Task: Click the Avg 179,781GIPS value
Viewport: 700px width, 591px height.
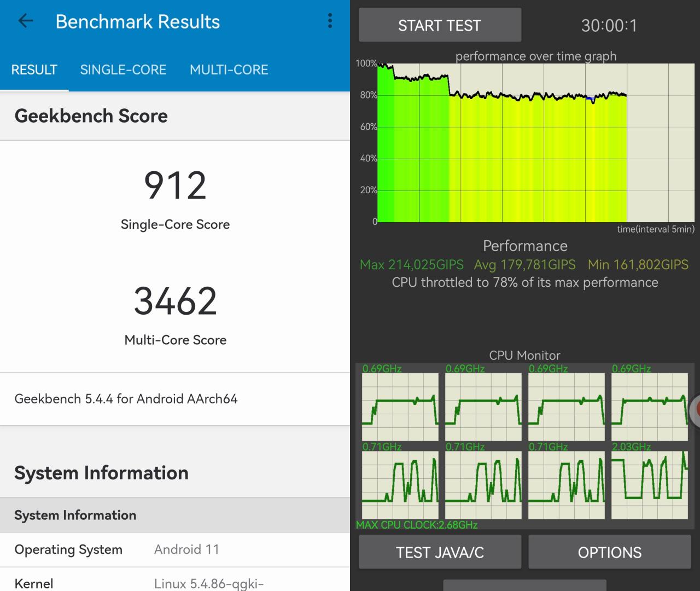Action: pyautogui.click(x=524, y=265)
